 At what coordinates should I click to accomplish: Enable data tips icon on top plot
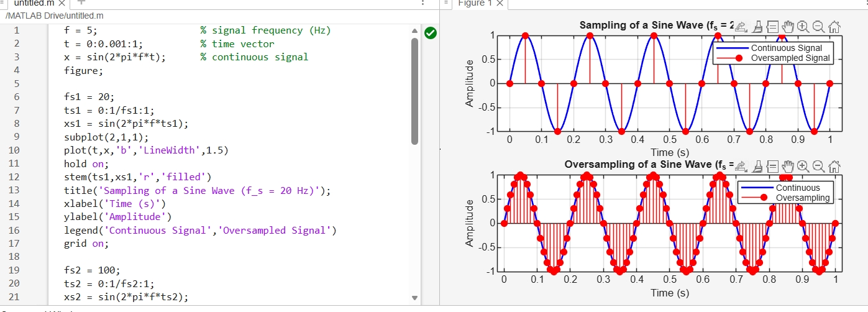point(772,26)
